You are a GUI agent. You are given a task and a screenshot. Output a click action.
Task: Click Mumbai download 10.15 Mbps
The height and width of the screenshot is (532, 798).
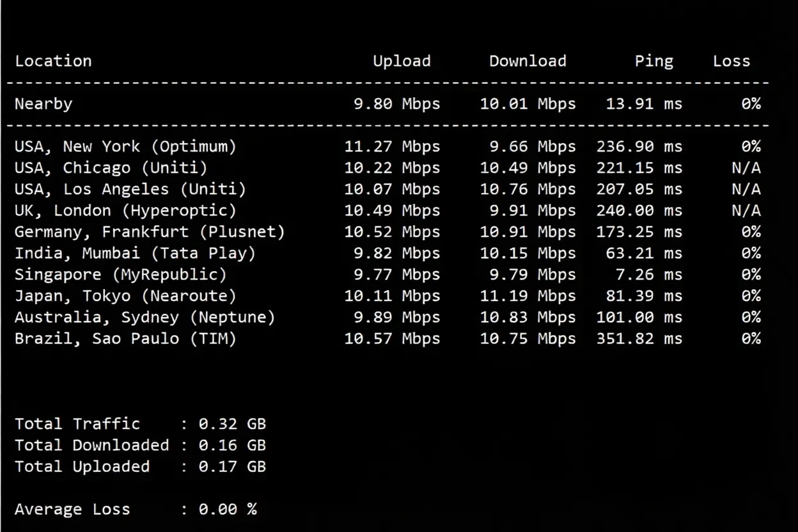(x=528, y=254)
